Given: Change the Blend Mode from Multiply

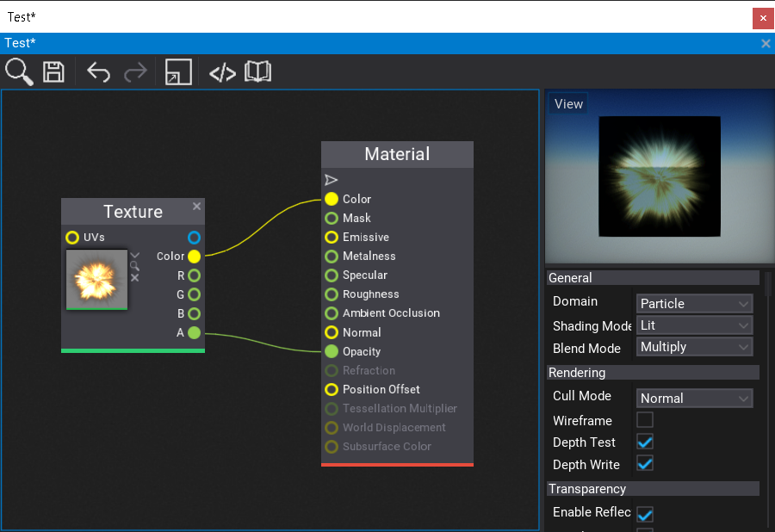Looking at the screenshot, I should point(694,346).
